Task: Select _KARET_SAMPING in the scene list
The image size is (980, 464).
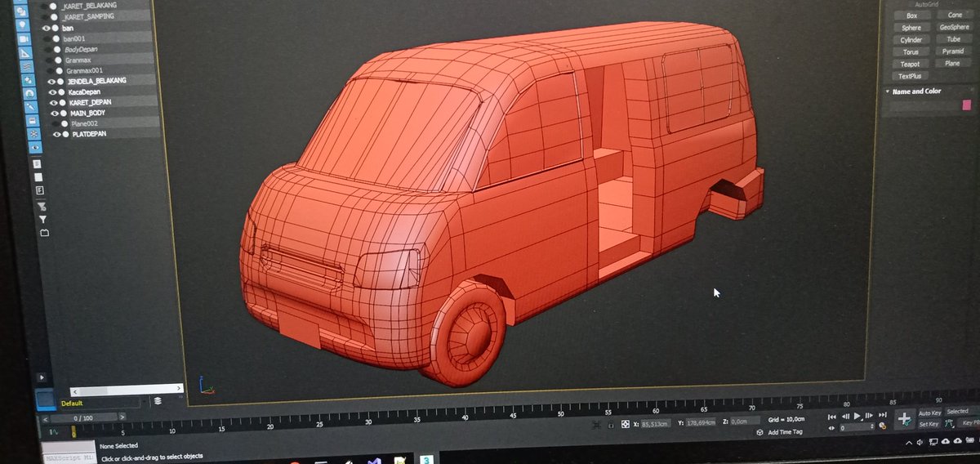Action: (x=88, y=16)
